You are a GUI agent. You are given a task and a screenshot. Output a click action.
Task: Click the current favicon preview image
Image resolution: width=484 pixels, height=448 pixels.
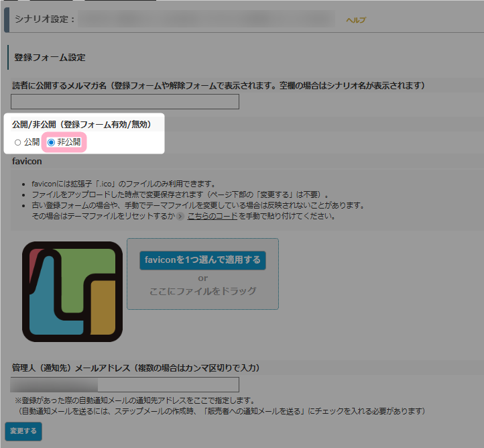point(72,292)
